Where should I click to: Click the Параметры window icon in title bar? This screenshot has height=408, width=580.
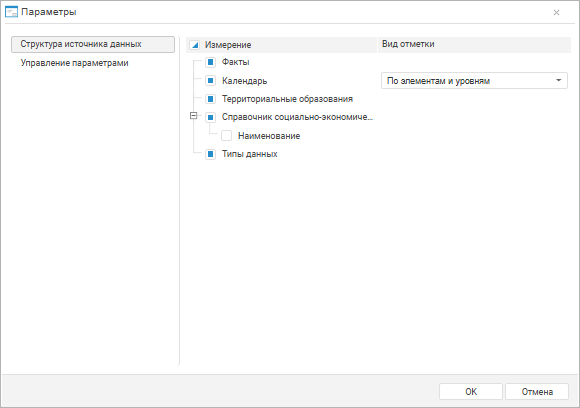pos(11,12)
